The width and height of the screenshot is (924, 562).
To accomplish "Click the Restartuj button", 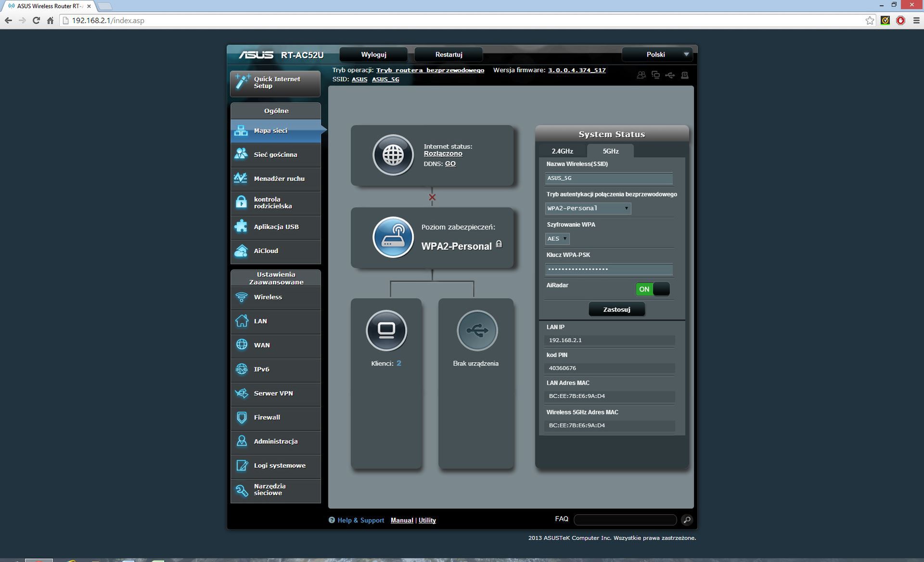I will [449, 54].
